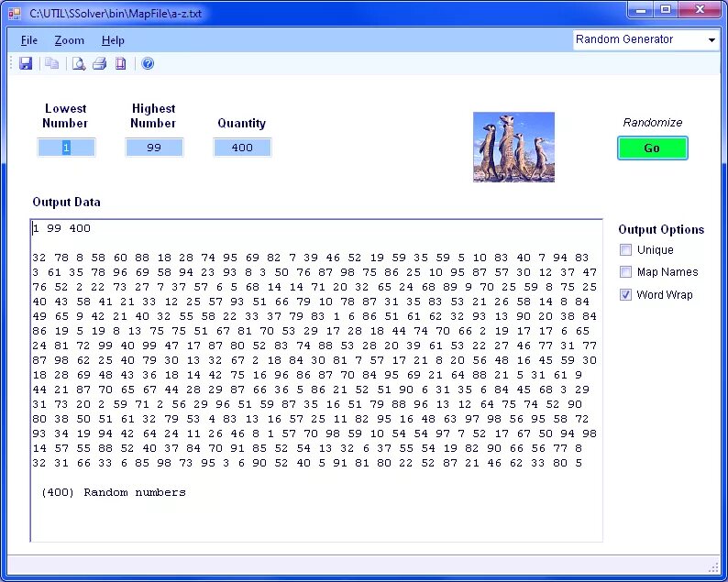Open Help question mark icon
The width and height of the screenshot is (728, 582).
(x=148, y=63)
